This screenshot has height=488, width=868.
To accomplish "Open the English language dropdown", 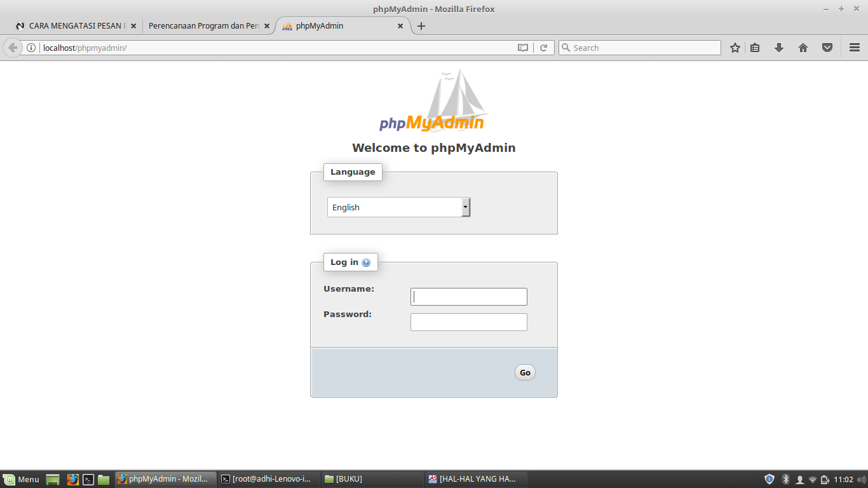I will [399, 207].
